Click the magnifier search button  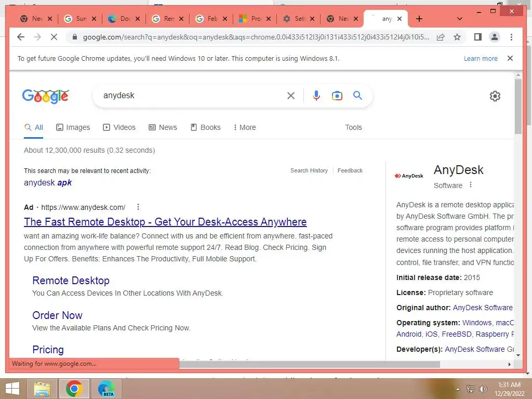point(357,96)
